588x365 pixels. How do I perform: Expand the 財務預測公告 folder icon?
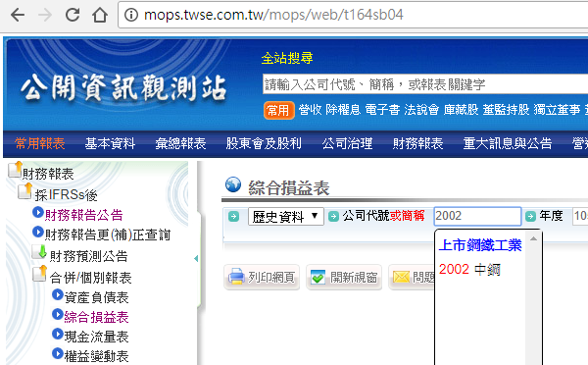click(39, 252)
